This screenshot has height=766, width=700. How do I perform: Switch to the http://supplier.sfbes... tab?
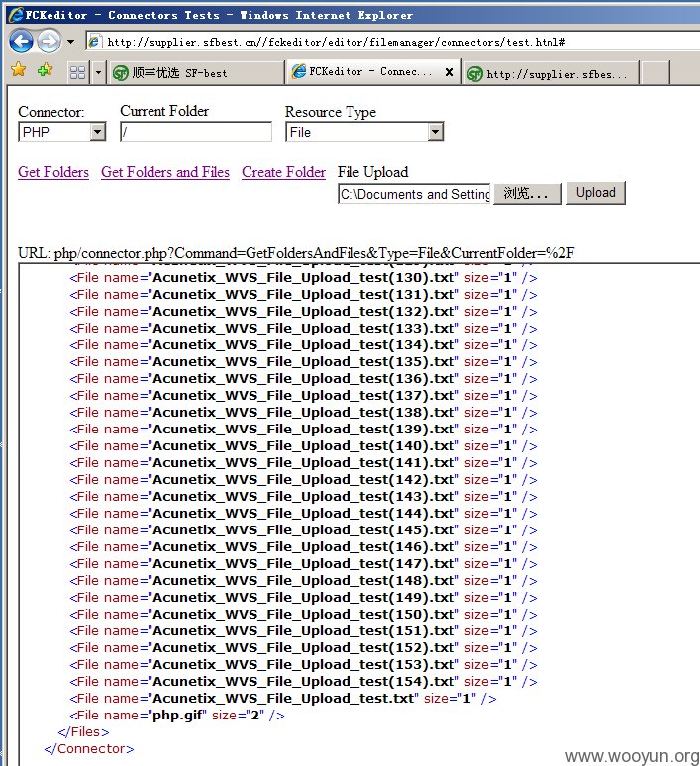pos(550,74)
